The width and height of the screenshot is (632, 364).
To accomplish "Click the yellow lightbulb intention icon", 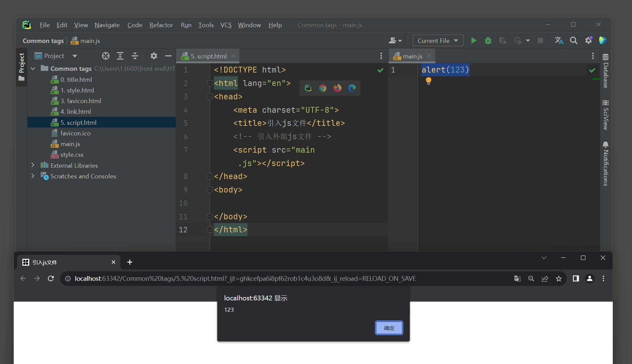I will [x=428, y=81].
